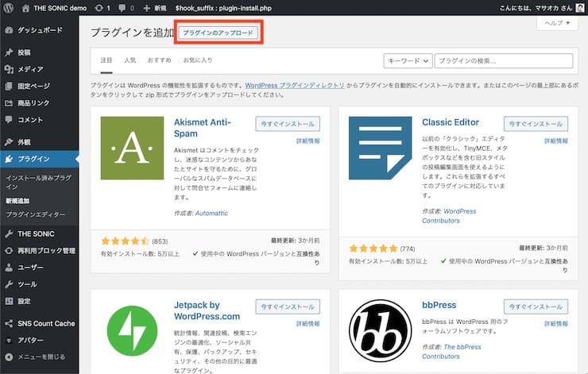Click the plugin search input field
This screenshot has height=374, width=588.
tap(504, 60)
